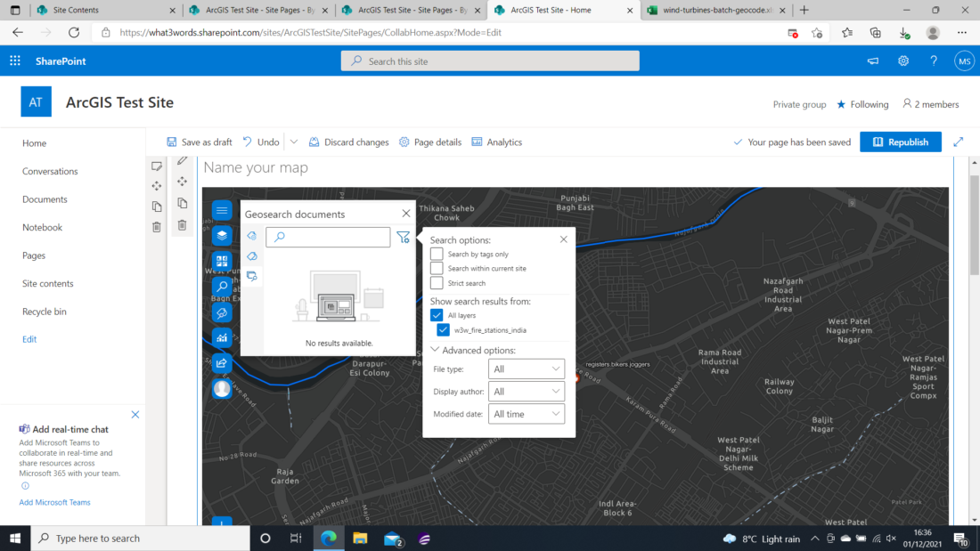Image resolution: width=980 pixels, height=551 pixels.
Task: Click the delete section trash icon
Action: coord(156,227)
